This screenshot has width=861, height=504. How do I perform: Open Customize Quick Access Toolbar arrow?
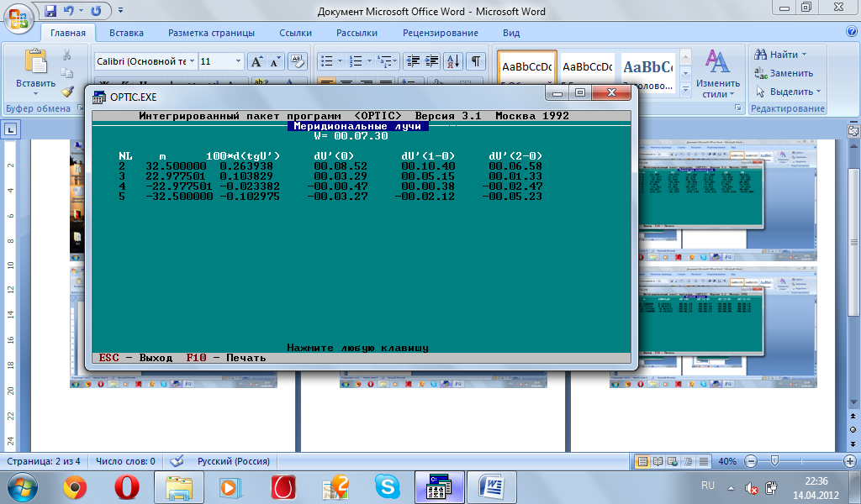(121, 10)
